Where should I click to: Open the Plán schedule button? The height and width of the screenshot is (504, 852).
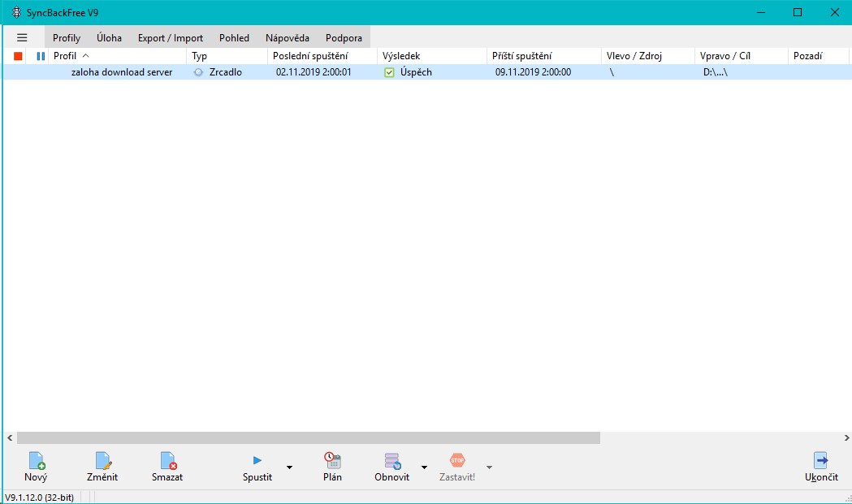[332, 467]
